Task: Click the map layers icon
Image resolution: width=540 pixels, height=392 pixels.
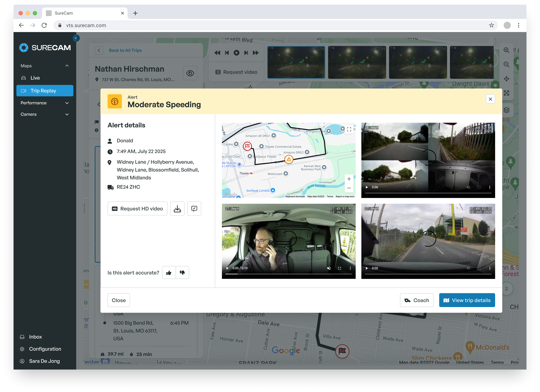Action: (507, 110)
